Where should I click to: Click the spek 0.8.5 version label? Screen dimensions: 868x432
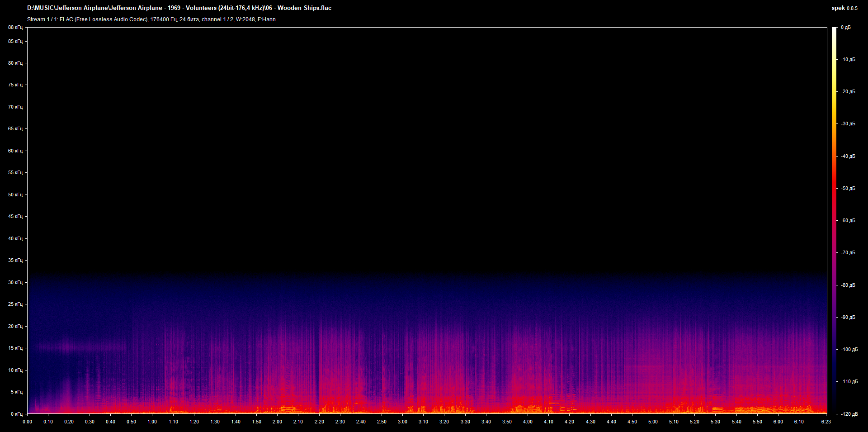[x=844, y=8]
